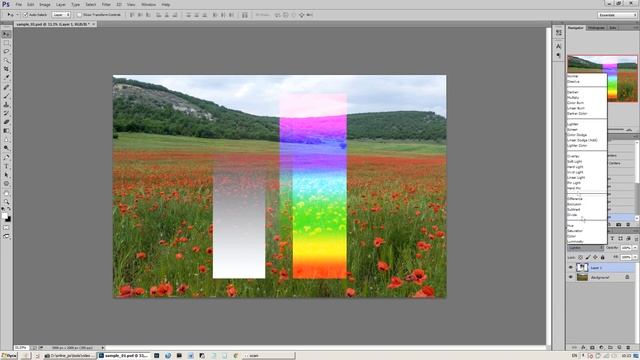Toggle the lock image pixels brush icon
The image size is (640, 360).
coord(588,257)
